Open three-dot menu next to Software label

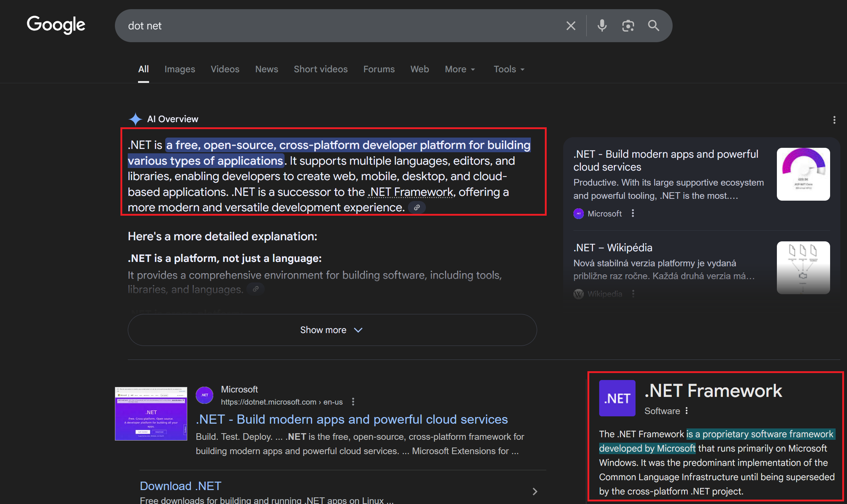687,411
